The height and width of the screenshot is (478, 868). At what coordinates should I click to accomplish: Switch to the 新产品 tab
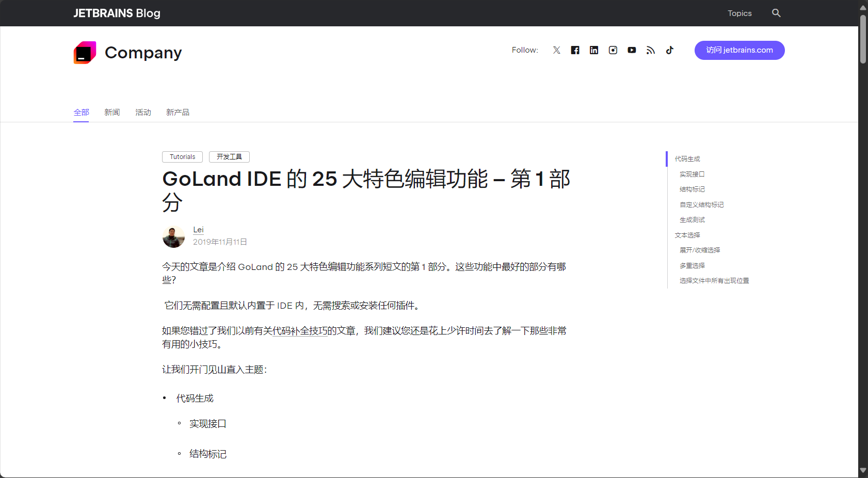point(178,112)
